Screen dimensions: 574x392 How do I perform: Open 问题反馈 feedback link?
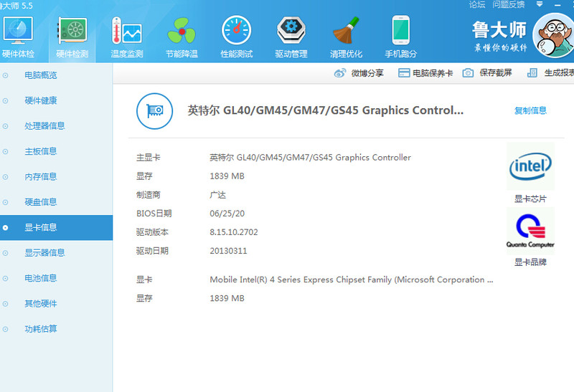click(x=509, y=4)
